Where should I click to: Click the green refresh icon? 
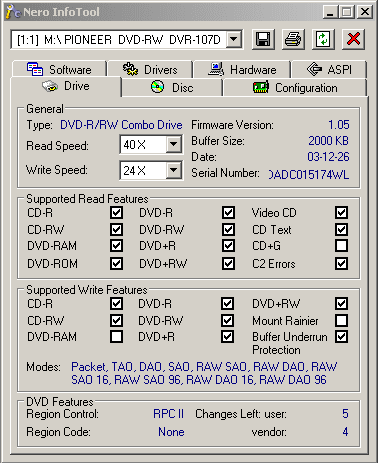(x=323, y=39)
